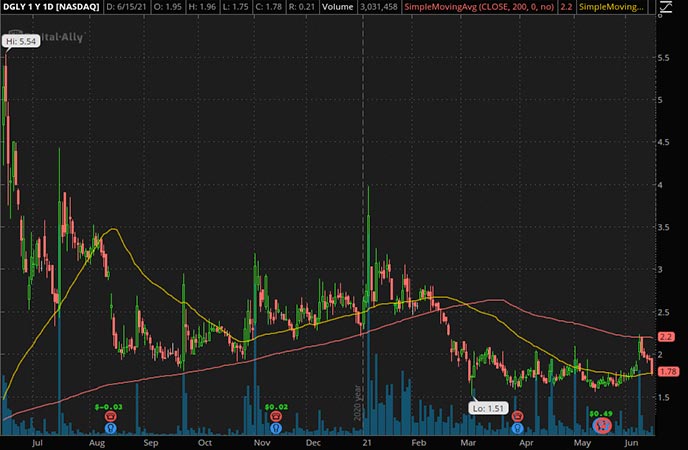The image size is (688, 450).
Task: Click the low price L: 1.75
Action: coord(237,7)
